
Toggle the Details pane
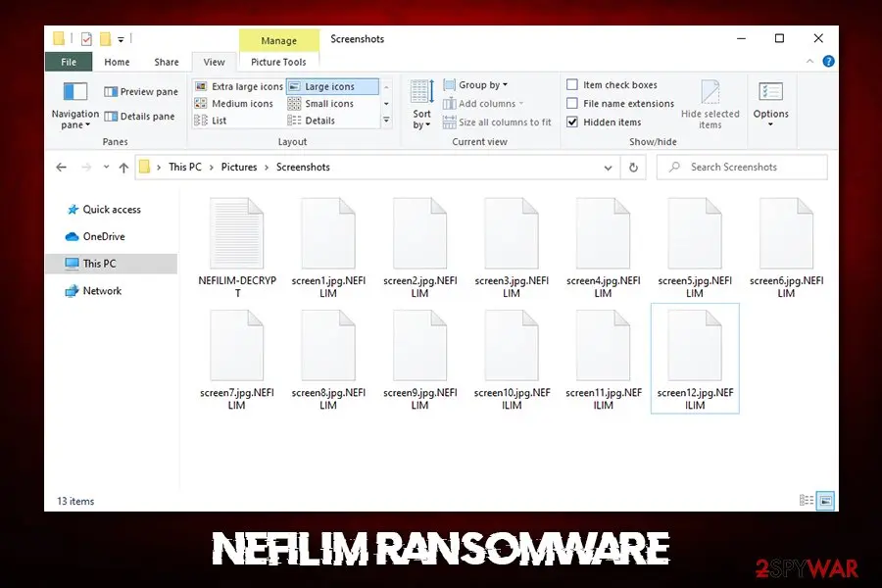tap(139, 117)
